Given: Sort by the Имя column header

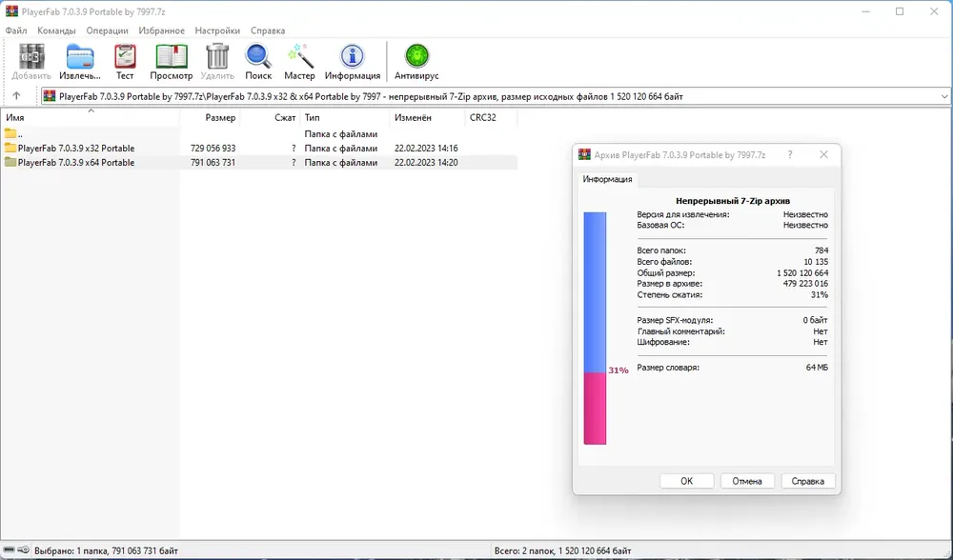Looking at the screenshot, I should point(90,118).
